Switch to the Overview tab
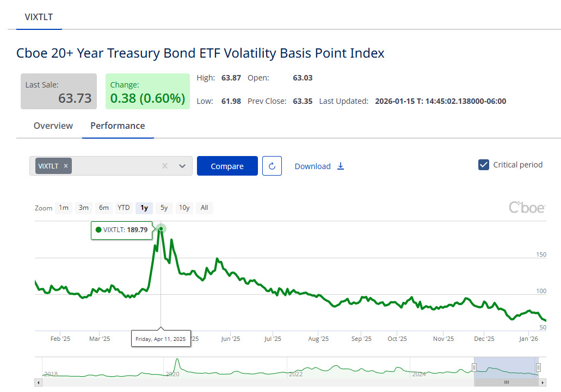 (53, 126)
